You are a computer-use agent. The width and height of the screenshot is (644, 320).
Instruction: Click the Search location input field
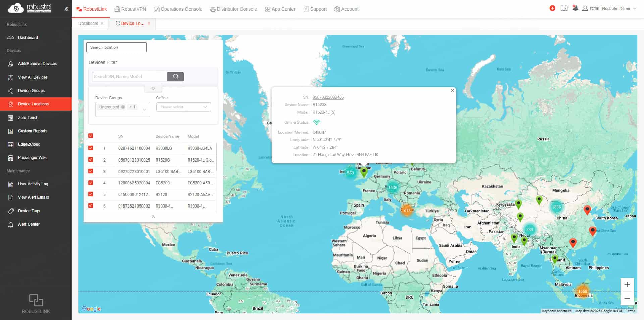tap(116, 47)
